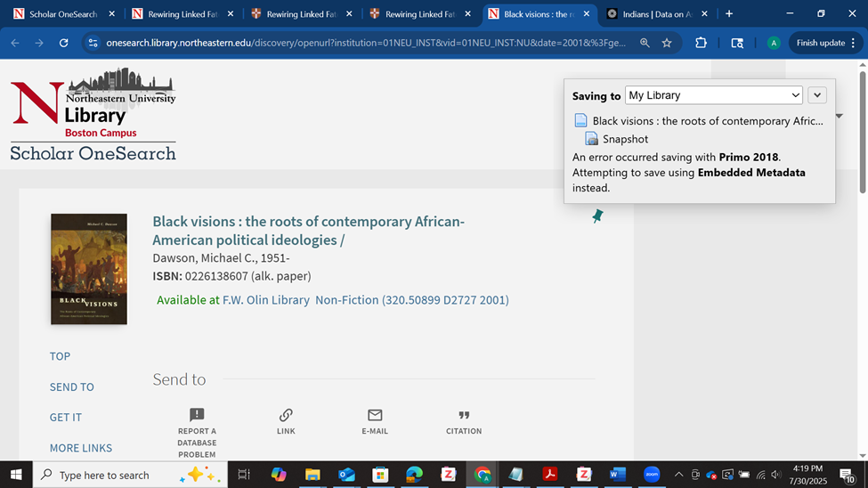Image resolution: width=868 pixels, height=488 pixels.
Task: Open the notification center icon
Action: click(x=847, y=475)
